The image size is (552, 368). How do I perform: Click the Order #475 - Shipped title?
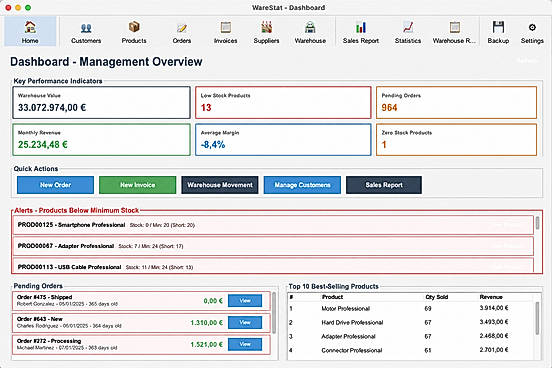pyautogui.click(x=44, y=297)
